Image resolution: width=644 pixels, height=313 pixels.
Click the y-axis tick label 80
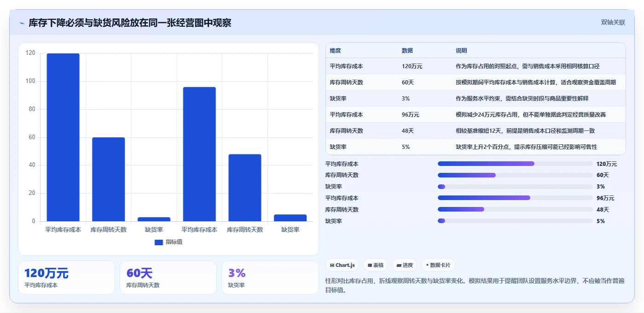coord(32,109)
